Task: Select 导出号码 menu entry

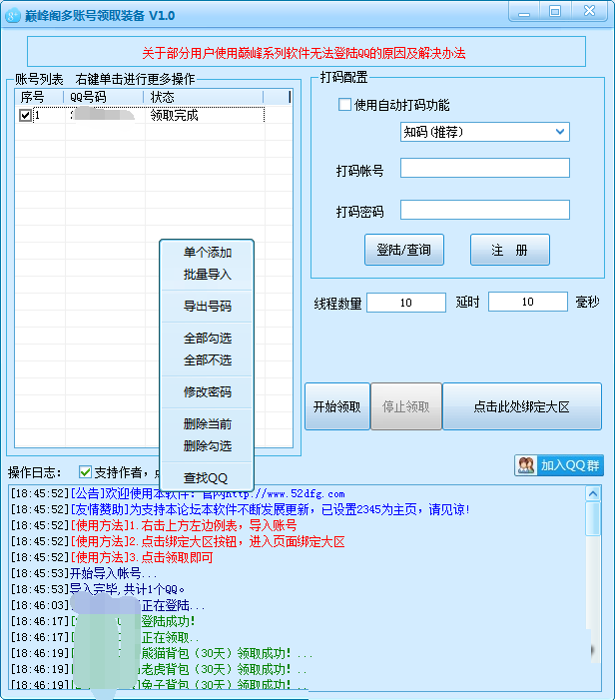Action: tap(207, 307)
